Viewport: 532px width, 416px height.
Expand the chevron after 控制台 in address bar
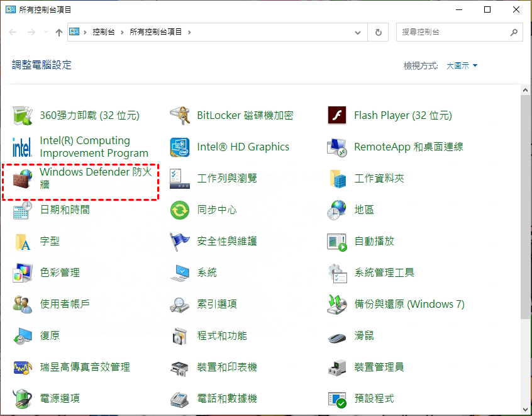pos(122,32)
